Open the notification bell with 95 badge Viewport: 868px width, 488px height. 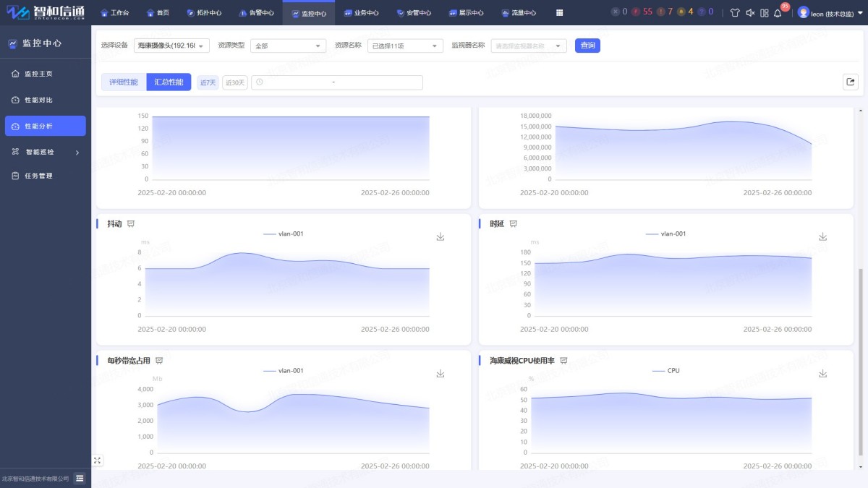coord(778,13)
